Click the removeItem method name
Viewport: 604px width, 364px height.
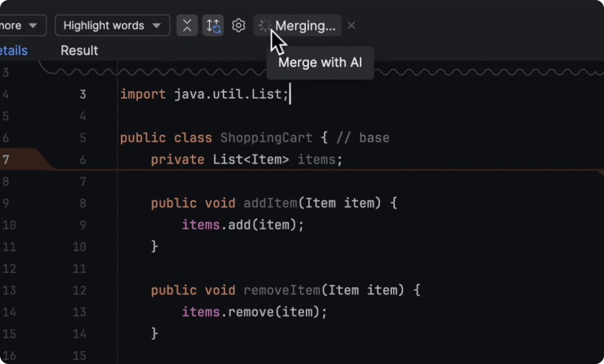[x=281, y=290]
